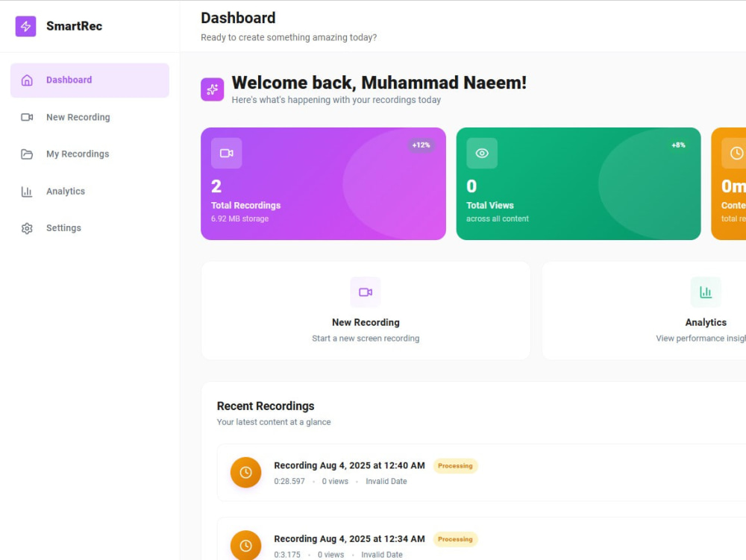Image resolution: width=746 pixels, height=560 pixels.
Task: Click '0 views' under 12:40 AM recording
Action: [335, 481]
